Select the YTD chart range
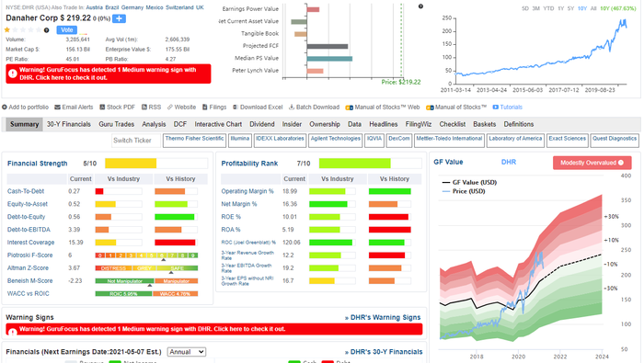This screenshot has height=363, width=644. tap(548, 8)
